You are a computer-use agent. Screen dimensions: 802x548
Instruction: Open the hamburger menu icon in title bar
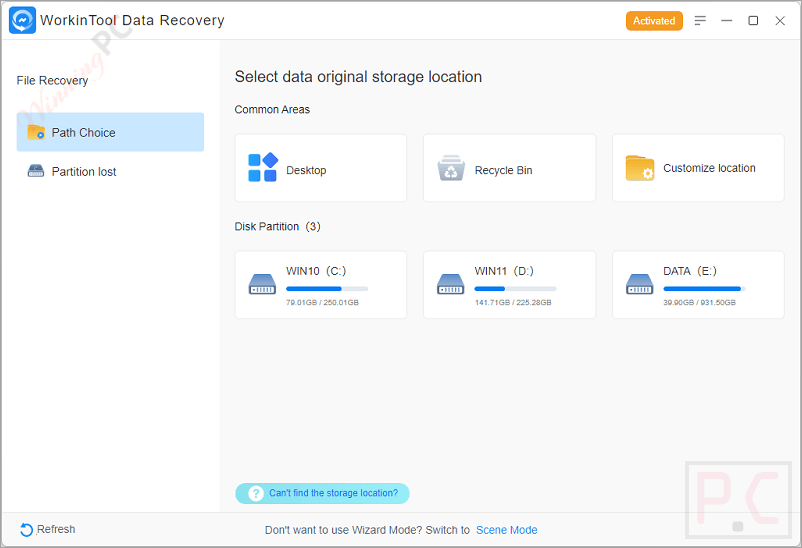(x=700, y=20)
